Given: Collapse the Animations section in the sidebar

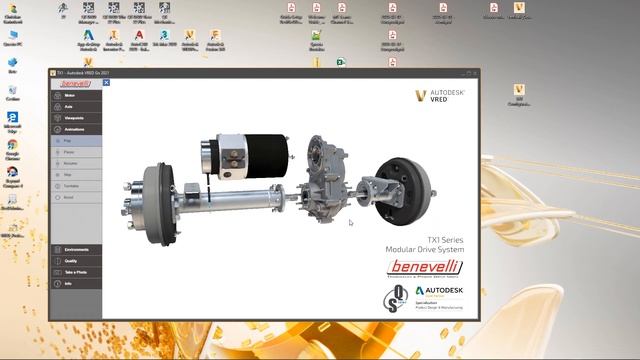Looking at the screenshot, I should [76, 129].
